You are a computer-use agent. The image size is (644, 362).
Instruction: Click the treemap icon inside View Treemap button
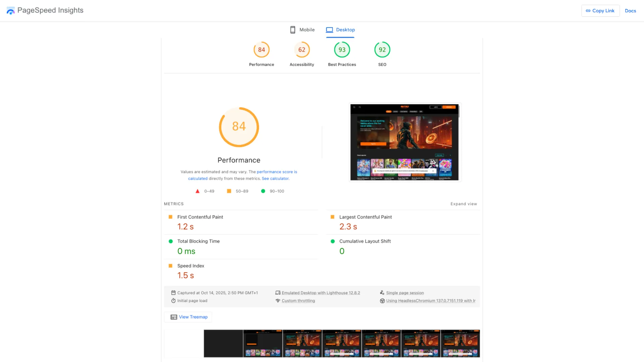tap(174, 317)
